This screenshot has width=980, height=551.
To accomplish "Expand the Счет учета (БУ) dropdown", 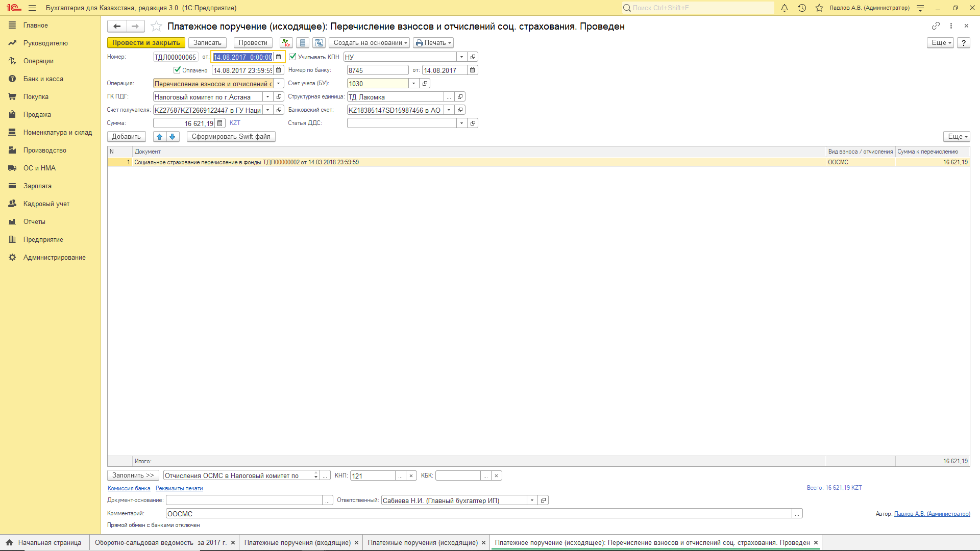I will click(x=413, y=84).
